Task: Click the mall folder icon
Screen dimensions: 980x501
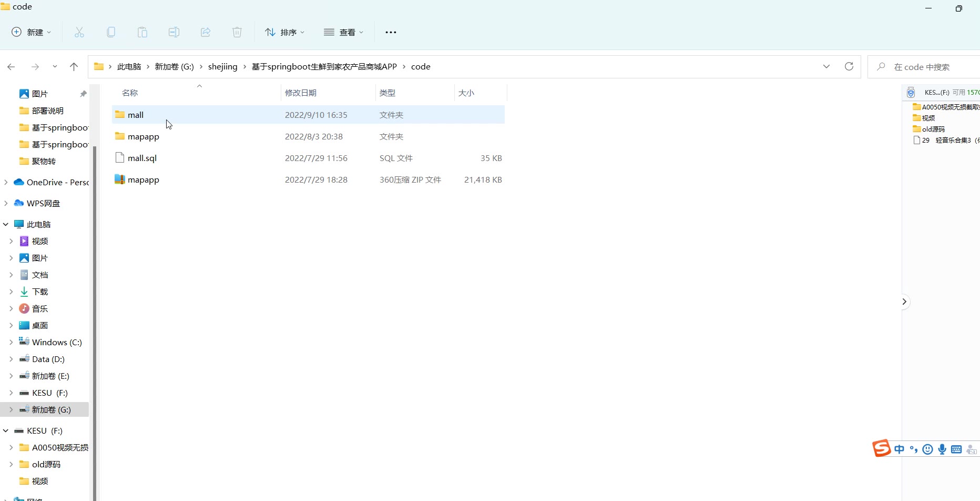Action: pyautogui.click(x=120, y=115)
